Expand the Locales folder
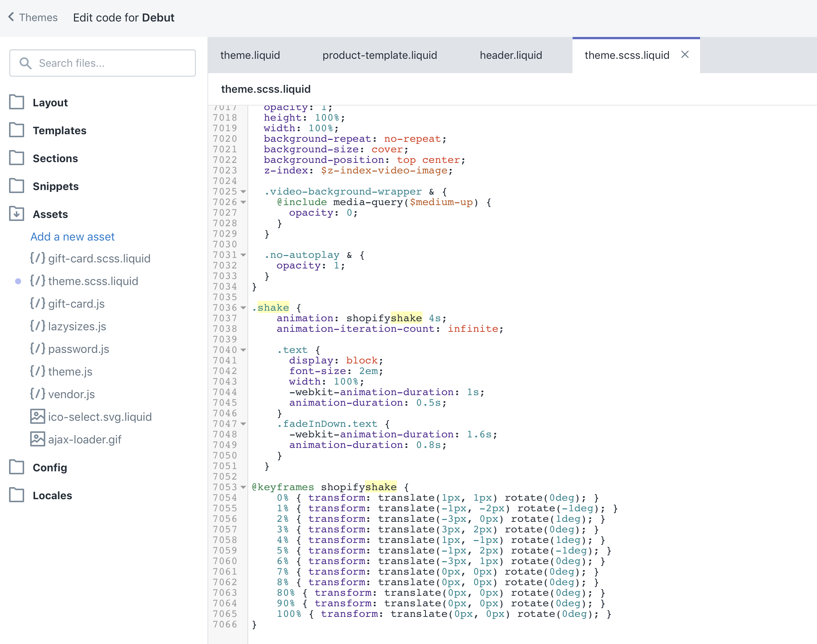 [x=52, y=495]
